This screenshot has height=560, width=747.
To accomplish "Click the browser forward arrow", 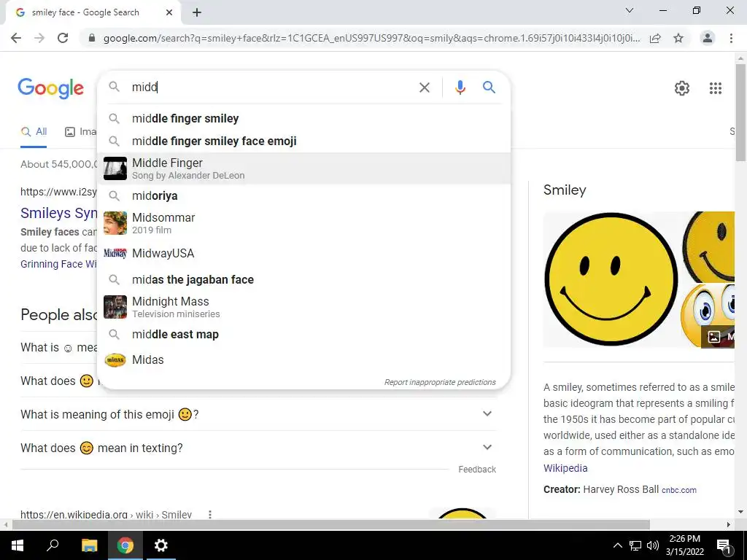I will coord(39,38).
